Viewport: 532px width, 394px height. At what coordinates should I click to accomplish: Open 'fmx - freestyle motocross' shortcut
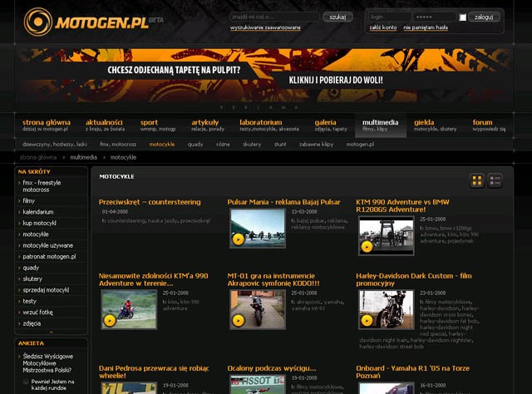[x=42, y=186]
